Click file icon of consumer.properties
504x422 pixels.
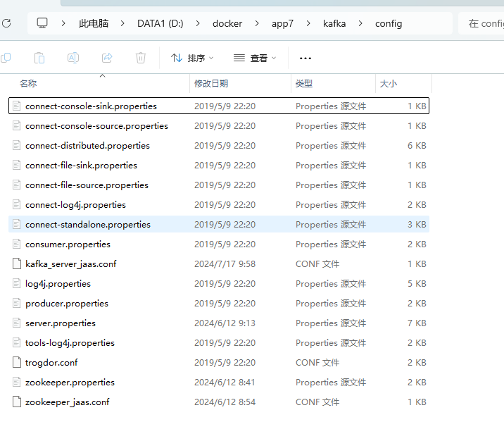coord(17,244)
